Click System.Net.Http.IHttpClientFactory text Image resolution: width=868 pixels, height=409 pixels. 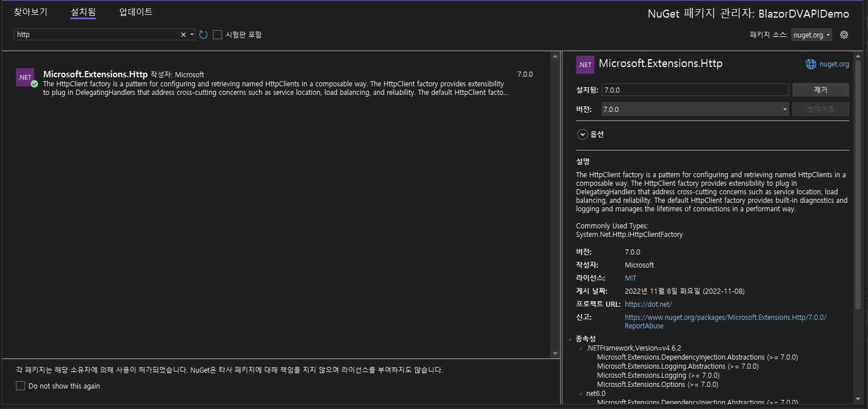pyautogui.click(x=629, y=235)
